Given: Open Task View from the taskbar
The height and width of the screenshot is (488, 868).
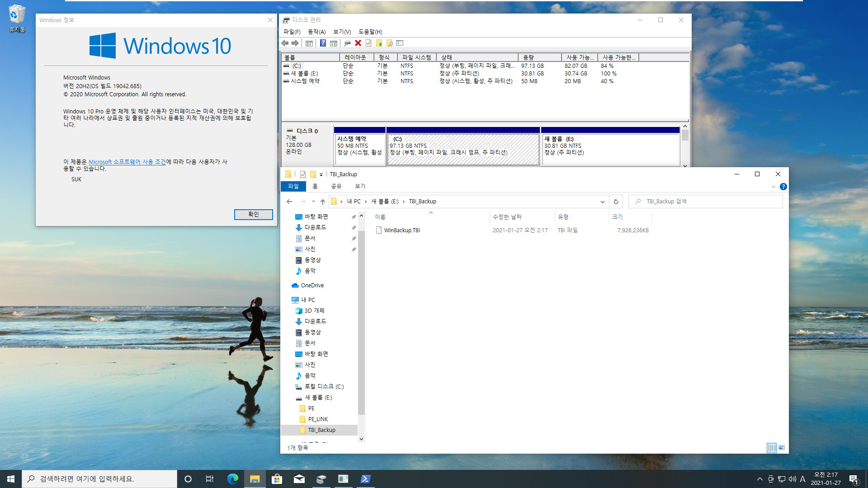Looking at the screenshot, I should point(210,479).
